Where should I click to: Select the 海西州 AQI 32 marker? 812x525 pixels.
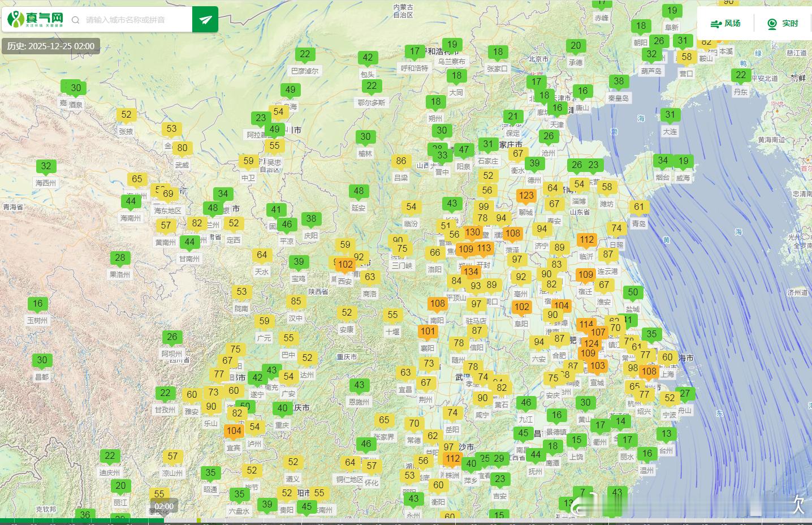pyautogui.click(x=46, y=167)
